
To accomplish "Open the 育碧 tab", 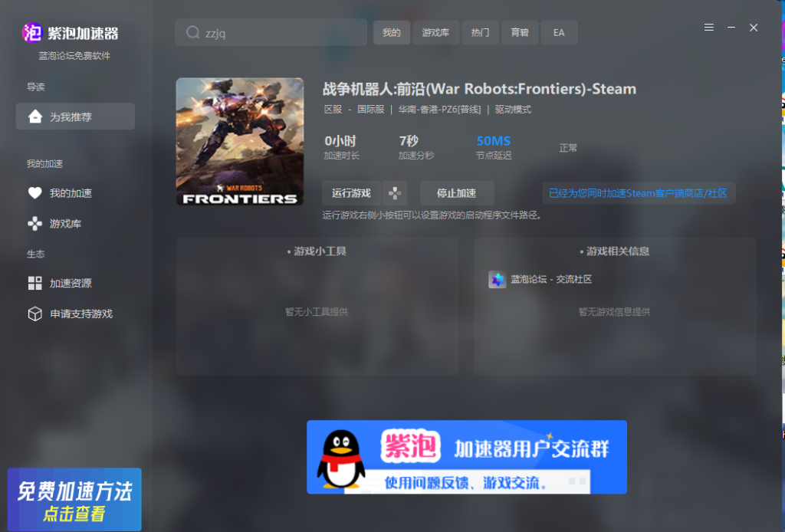I will [520, 32].
